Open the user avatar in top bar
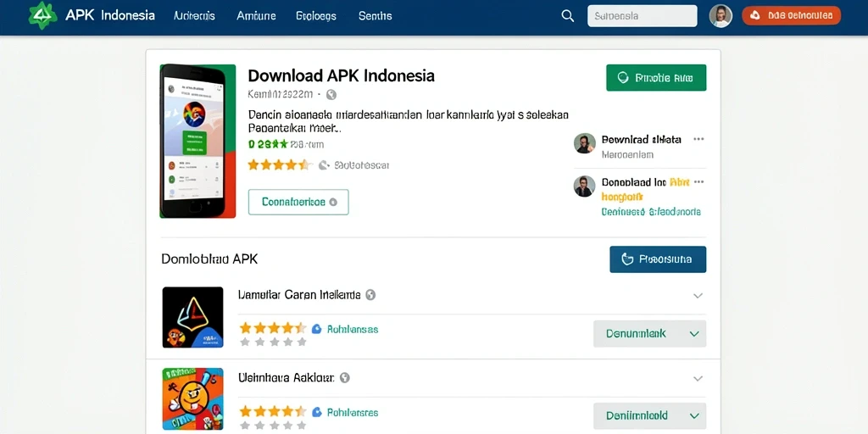Screen dimensions: 868x434 pyautogui.click(x=721, y=16)
